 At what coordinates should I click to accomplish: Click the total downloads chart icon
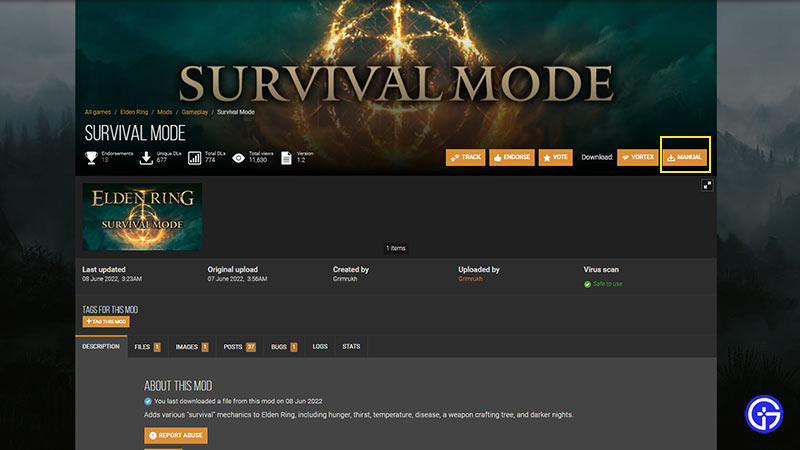(x=194, y=158)
